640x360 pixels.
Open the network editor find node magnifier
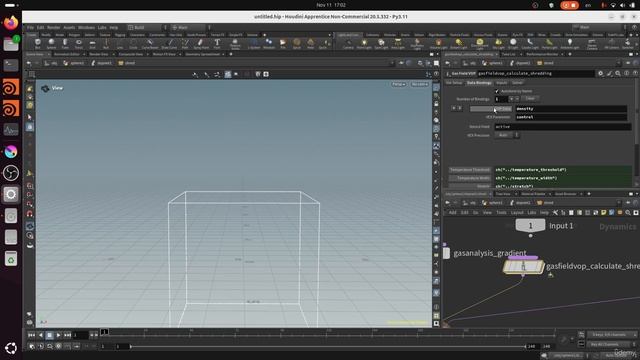[x=628, y=213]
